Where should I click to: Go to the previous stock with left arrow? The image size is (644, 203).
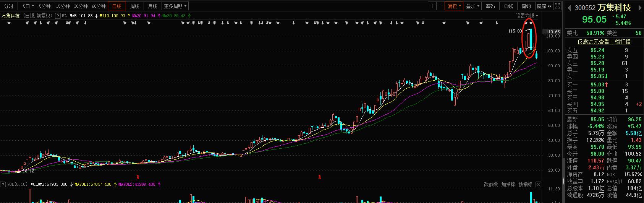[x=569, y=7]
